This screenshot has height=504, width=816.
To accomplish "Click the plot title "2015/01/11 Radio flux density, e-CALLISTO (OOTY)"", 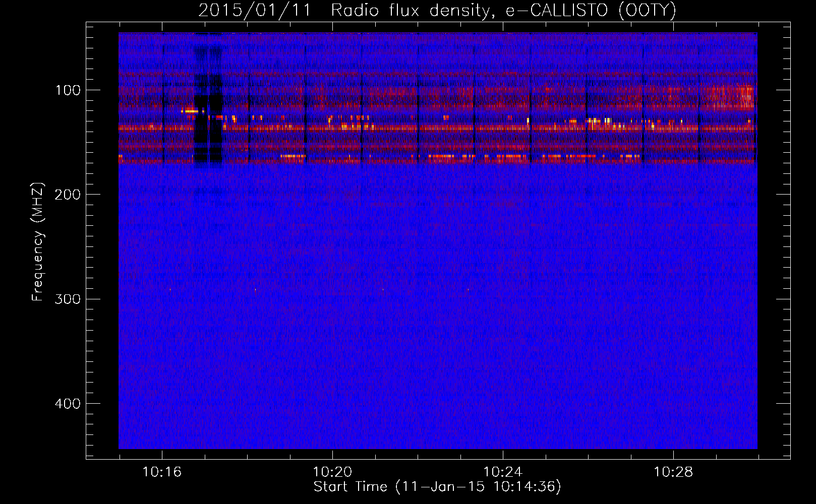I will point(437,10).
